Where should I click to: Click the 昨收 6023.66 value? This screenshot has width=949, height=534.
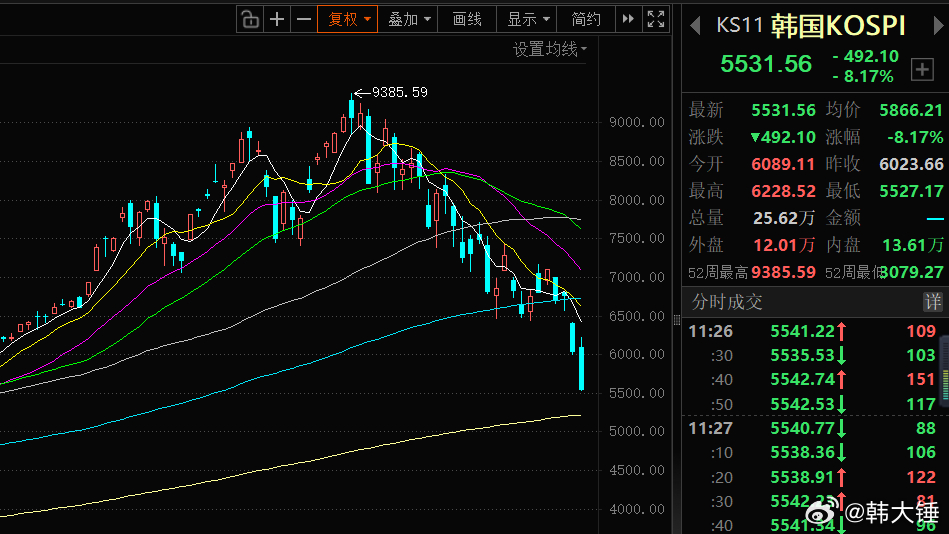911,164
